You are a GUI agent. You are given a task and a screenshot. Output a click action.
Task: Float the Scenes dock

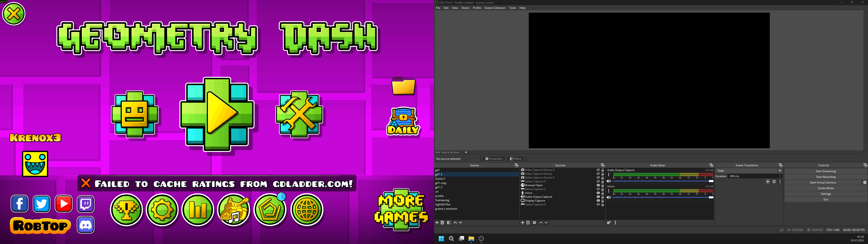(516, 165)
